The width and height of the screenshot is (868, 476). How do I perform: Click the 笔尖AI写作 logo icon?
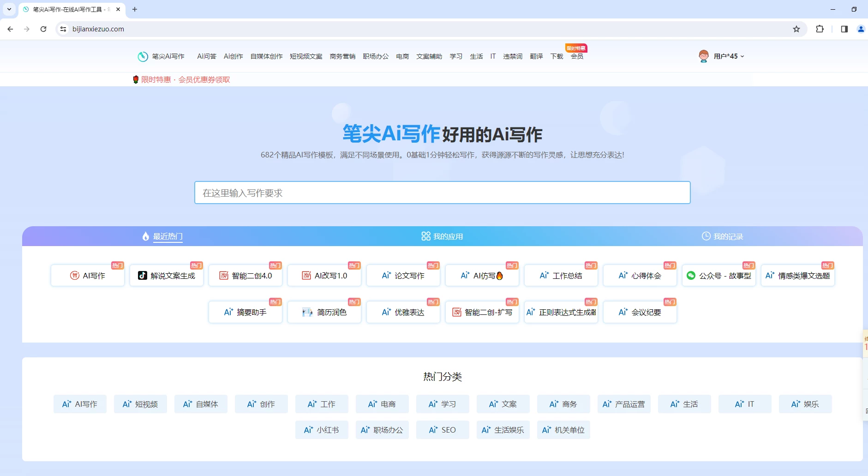pos(143,56)
